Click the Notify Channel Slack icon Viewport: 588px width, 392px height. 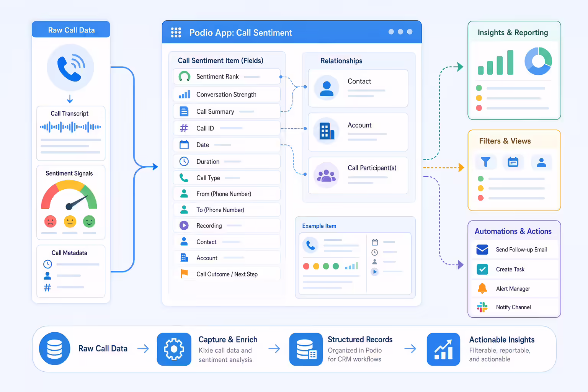coord(482,307)
